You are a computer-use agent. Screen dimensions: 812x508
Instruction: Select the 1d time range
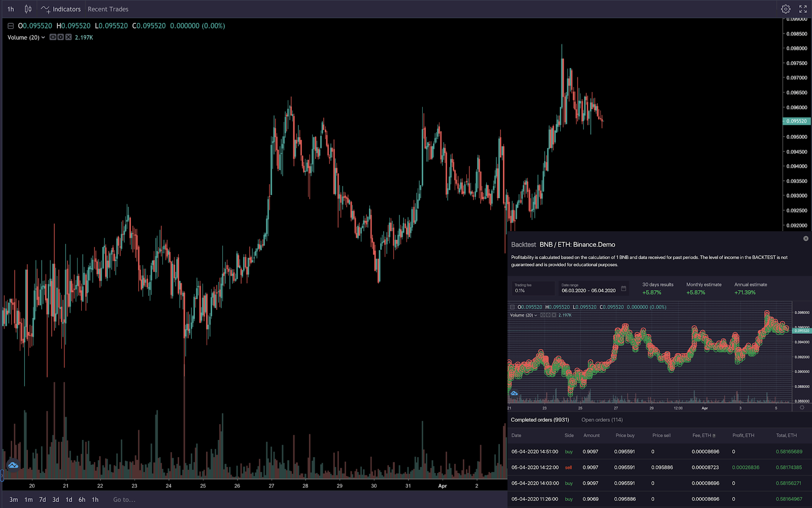click(x=69, y=500)
